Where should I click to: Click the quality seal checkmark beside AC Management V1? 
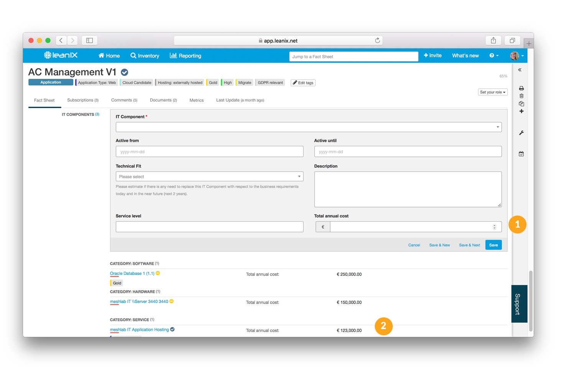[x=125, y=72]
